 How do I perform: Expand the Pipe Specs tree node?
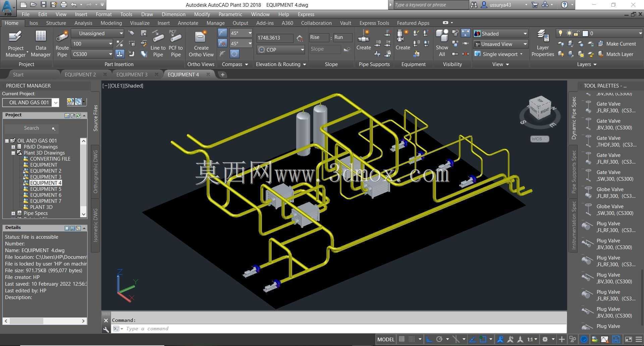tap(13, 213)
